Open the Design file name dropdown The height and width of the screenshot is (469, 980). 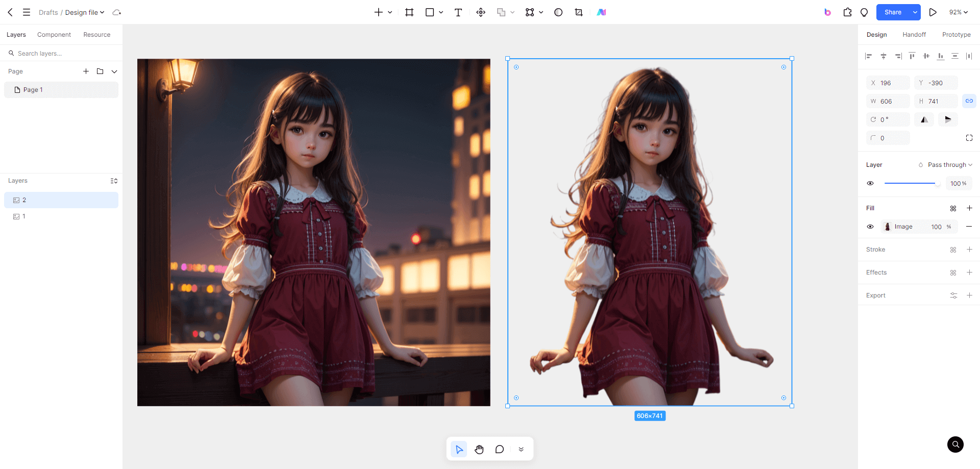click(85, 12)
